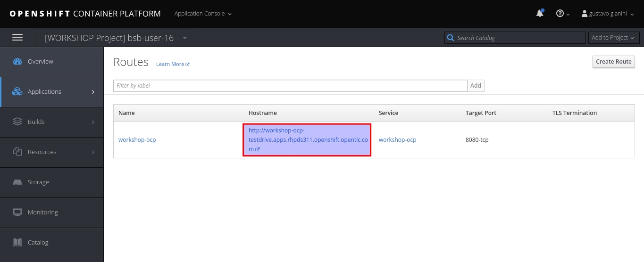Click the Filter by label field
This screenshot has height=262, width=644.
coord(290,86)
